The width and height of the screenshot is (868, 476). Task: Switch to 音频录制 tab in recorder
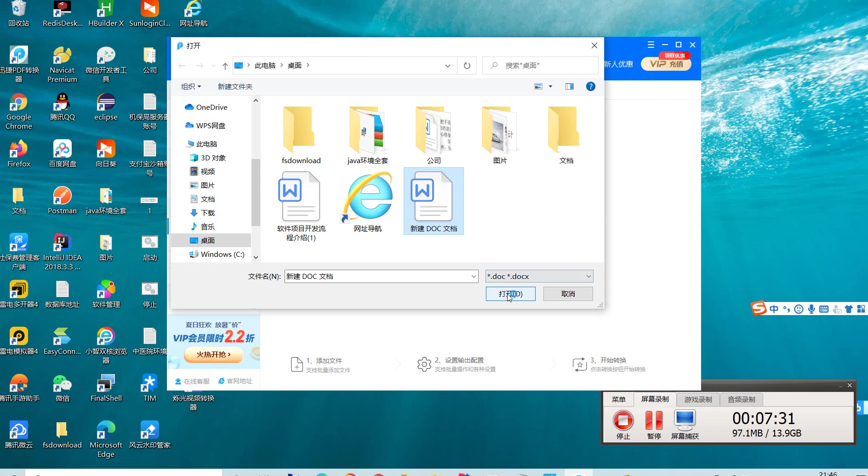pyautogui.click(x=741, y=399)
